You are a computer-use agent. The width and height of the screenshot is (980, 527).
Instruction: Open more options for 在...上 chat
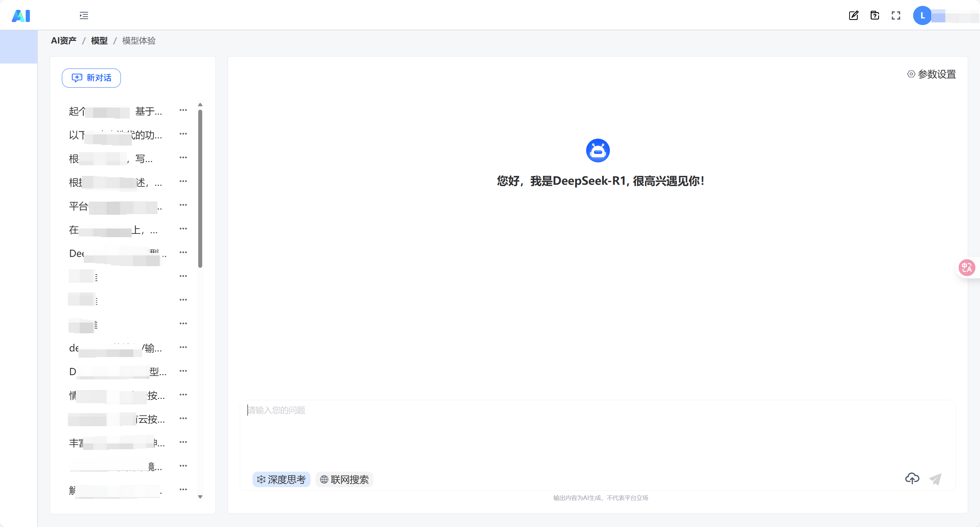coord(183,229)
